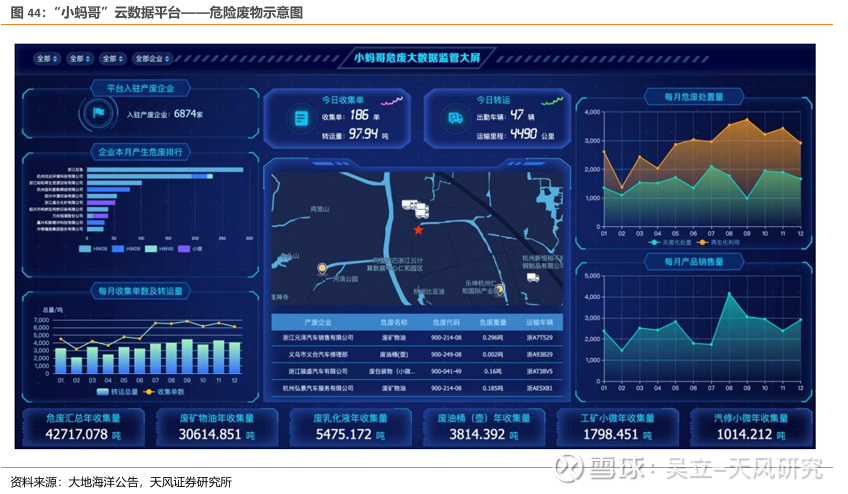Click the 小蚂哥危废大数据监管大屏 title banner
The height and width of the screenshot is (494, 848).
[x=417, y=57]
